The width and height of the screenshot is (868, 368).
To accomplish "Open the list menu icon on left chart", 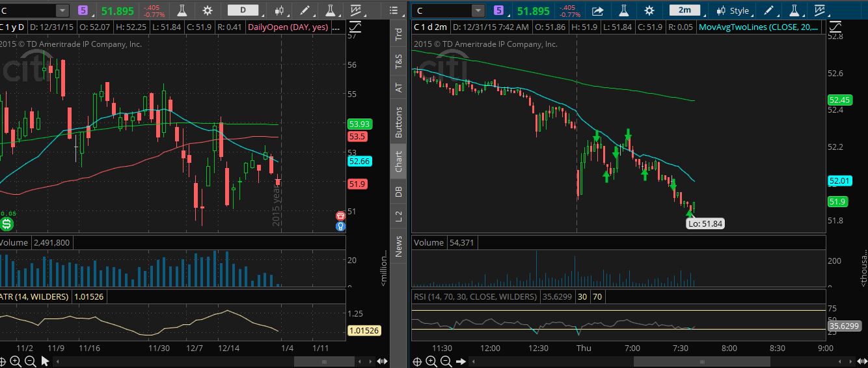I will click(x=394, y=10).
